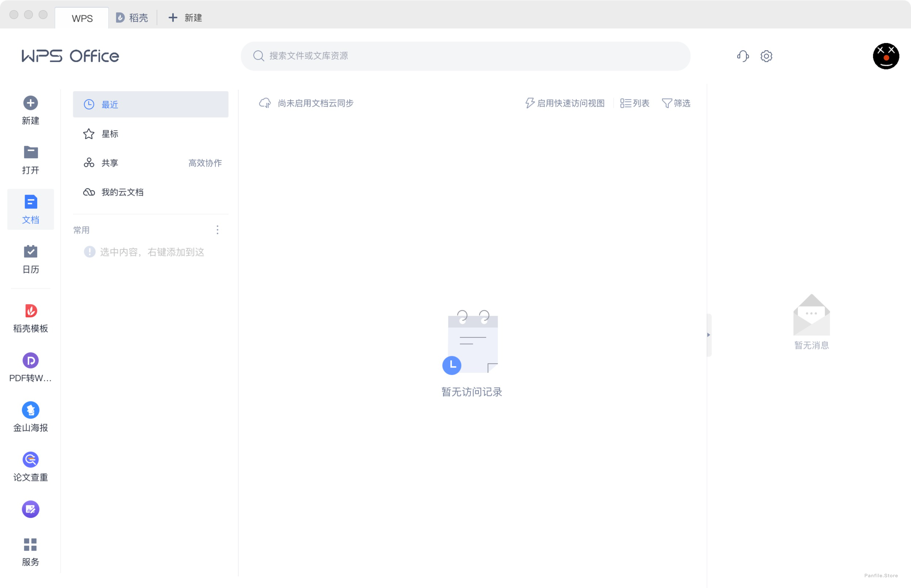This screenshot has width=911, height=588.
Task: Open the 服务 services grid icon
Action: [x=30, y=544]
